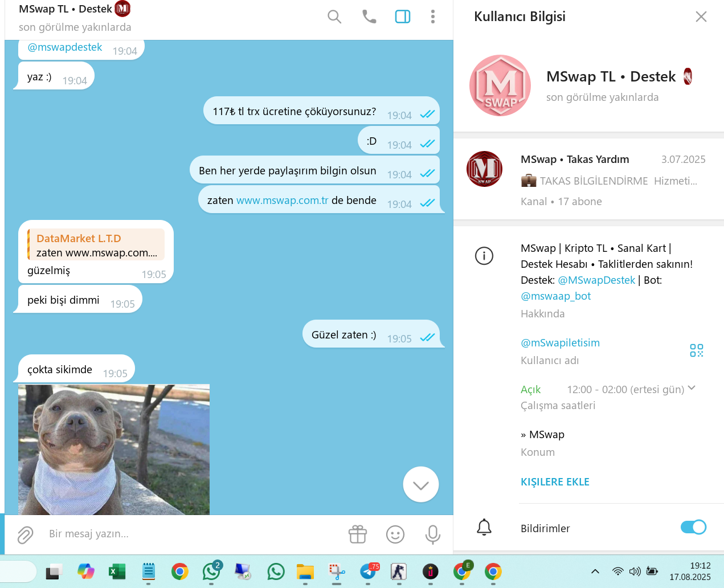Open the emoji picker
The image size is (724, 588).
coord(395,534)
